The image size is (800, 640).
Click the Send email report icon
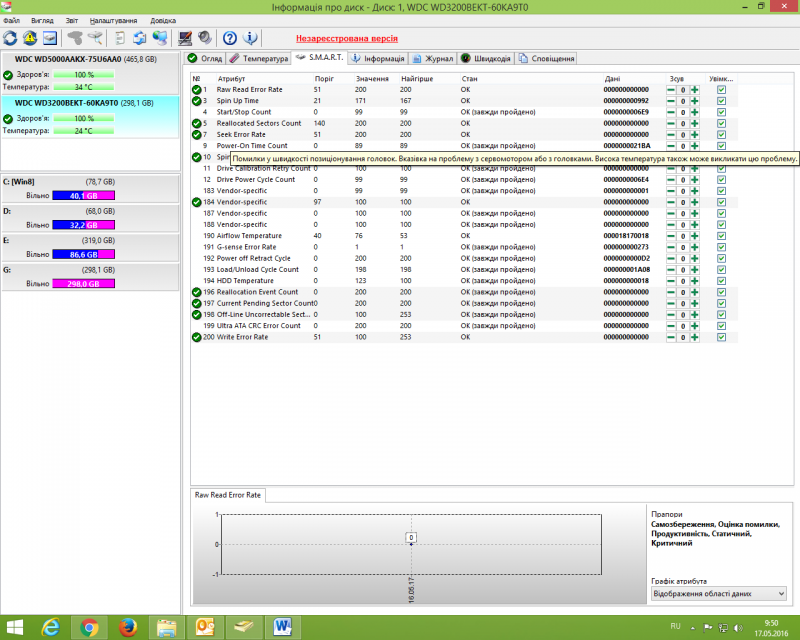140,38
